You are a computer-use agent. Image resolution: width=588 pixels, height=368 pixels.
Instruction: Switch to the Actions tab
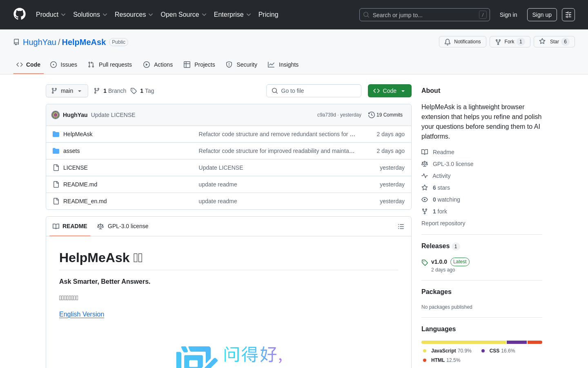click(158, 65)
